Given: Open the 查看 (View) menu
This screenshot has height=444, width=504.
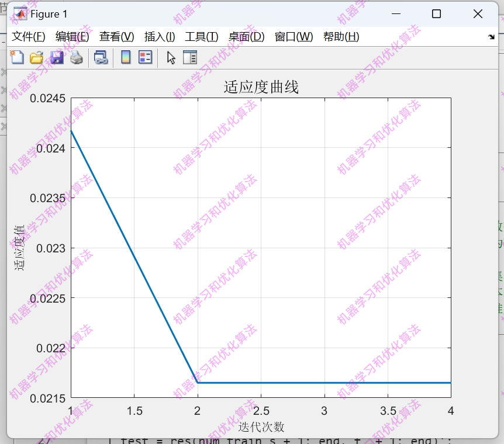Looking at the screenshot, I should tap(115, 36).
